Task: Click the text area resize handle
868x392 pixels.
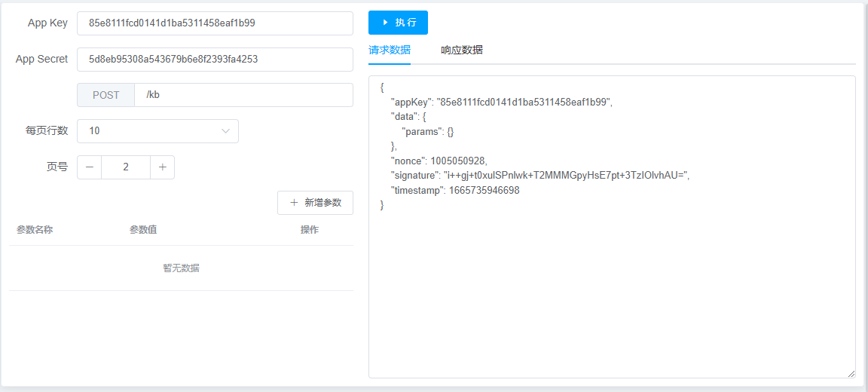Action: [851, 373]
